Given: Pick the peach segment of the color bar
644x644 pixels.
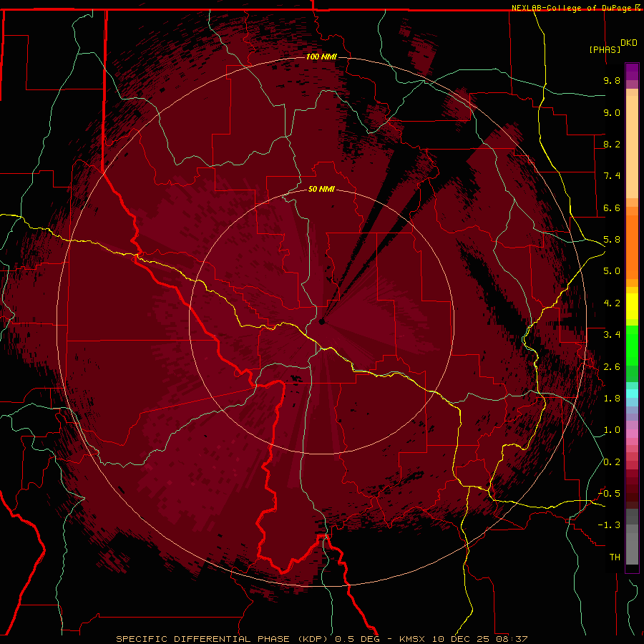Looking at the screenshot, I should coord(632,148).
